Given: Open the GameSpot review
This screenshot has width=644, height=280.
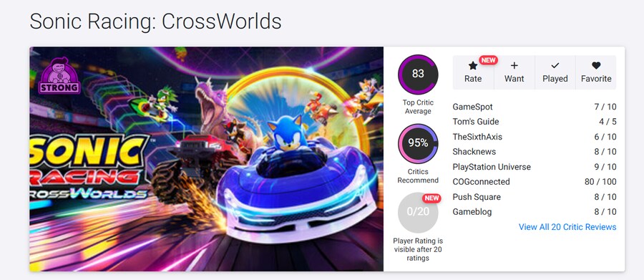Looking at the screenshot, I should [x=535, y=107].
